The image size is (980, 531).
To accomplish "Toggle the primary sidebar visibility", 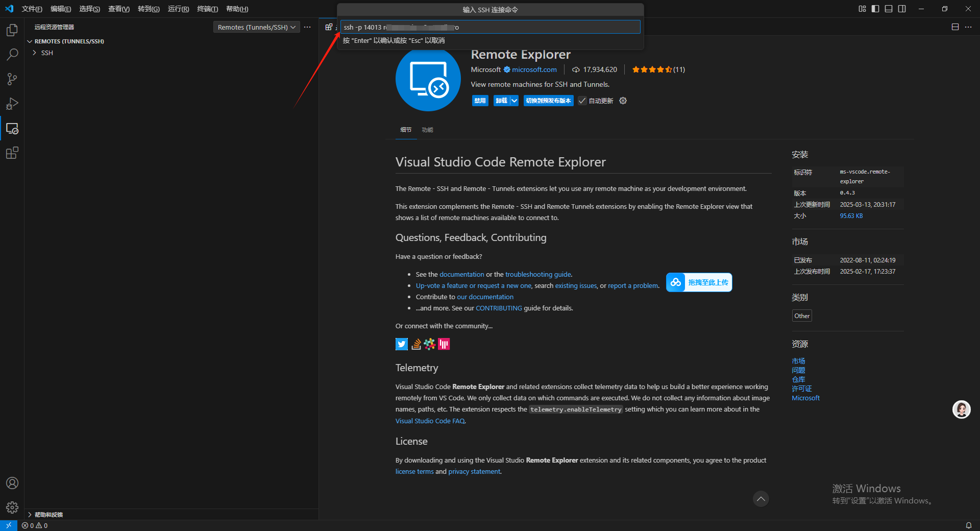I will 875,9.
